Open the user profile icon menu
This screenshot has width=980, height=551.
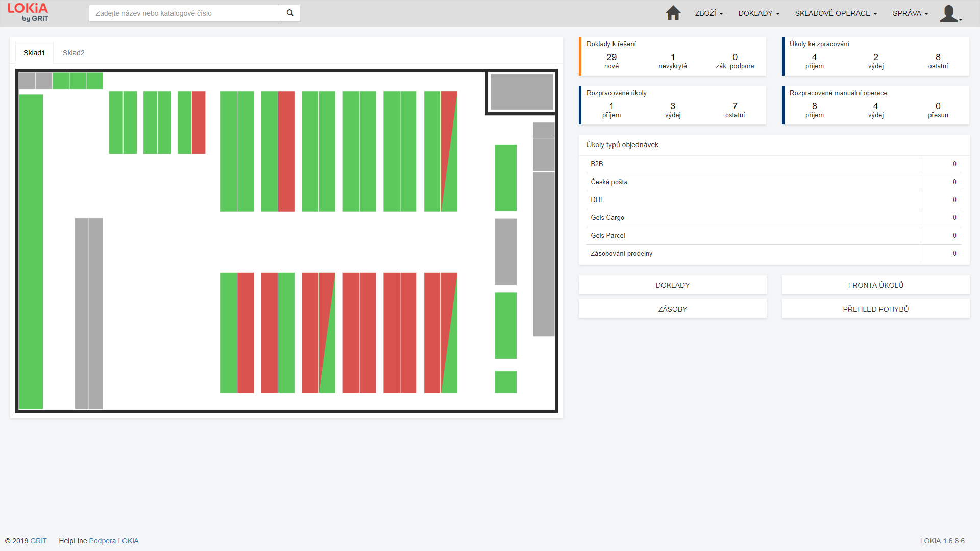950,14
